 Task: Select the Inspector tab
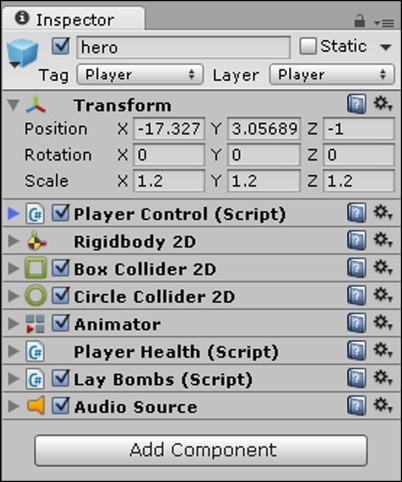click(x=73, y=20)
